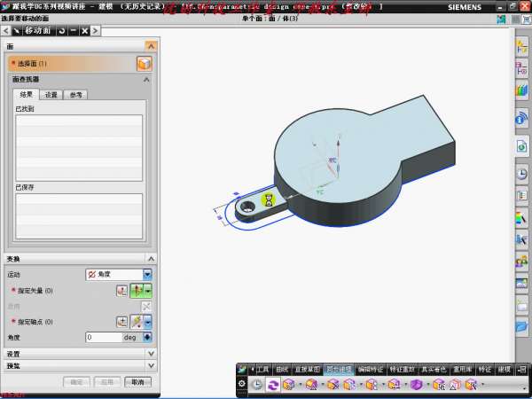The width and height of the screenshot is (532, 399).
Task: Open the vector inference type dropdown arrow
Action: point(148,290)
